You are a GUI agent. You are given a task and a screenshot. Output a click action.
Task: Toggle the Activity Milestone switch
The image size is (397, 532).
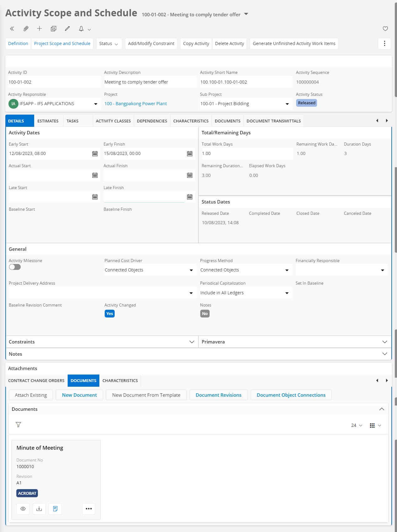(15, 267)
